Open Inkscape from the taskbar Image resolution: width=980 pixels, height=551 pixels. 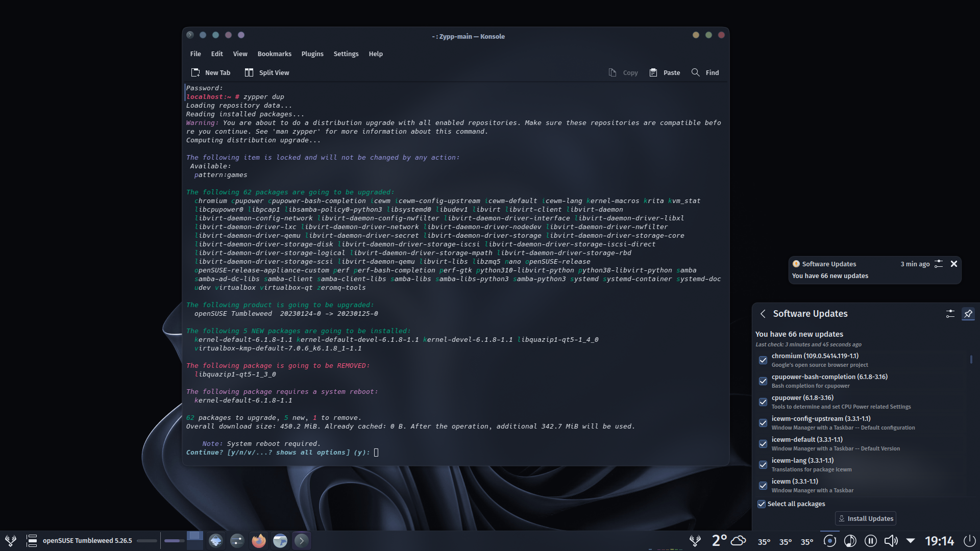point(215,540)
